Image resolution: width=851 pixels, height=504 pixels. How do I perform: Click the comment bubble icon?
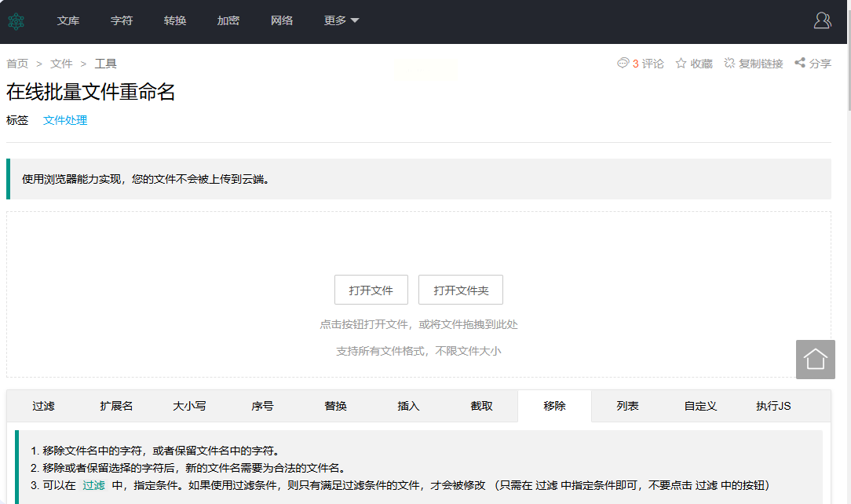pyautogui.click(x=623, y=63)
